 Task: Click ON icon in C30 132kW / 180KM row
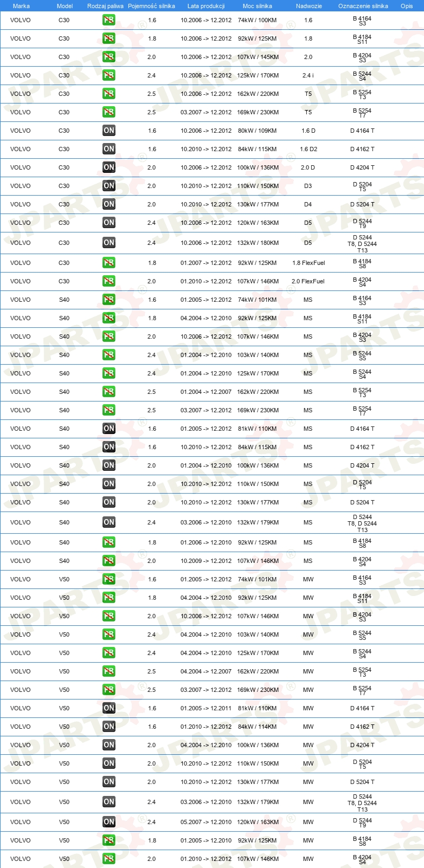click(109, 243)
